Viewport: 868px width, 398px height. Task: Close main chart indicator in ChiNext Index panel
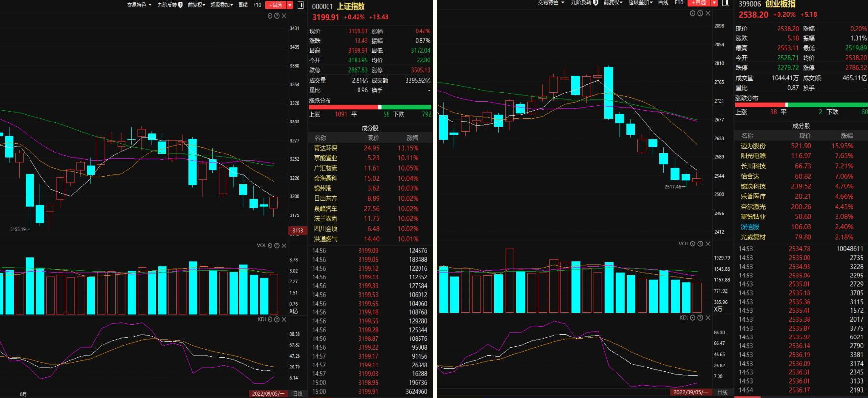tap(708, 13)
